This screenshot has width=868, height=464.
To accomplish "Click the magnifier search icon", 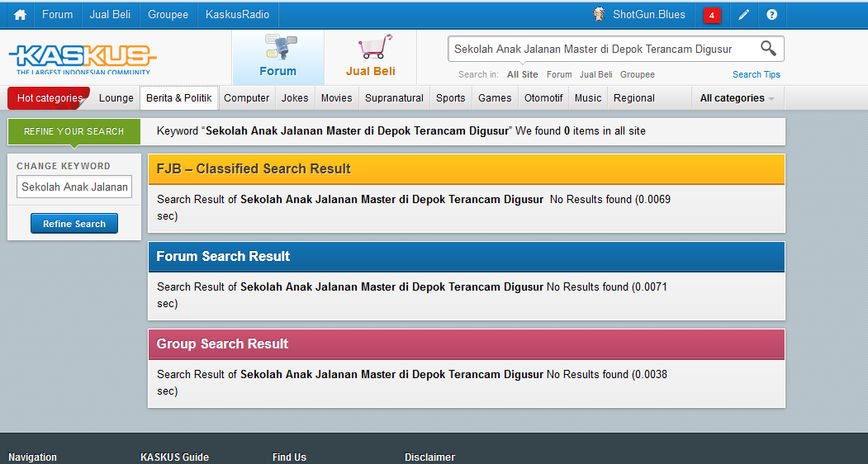I will coord(768,48).
